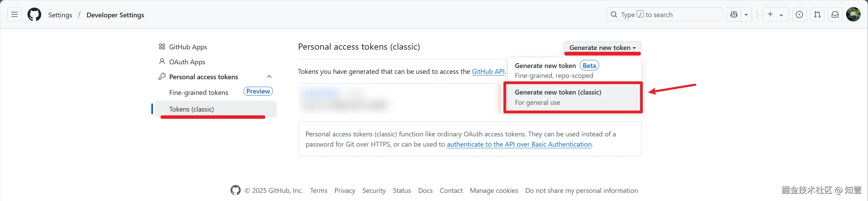Screen dimensions: 868x201
Task: Open OAuth Apps in the sidebar
Action: coord(187,62)
